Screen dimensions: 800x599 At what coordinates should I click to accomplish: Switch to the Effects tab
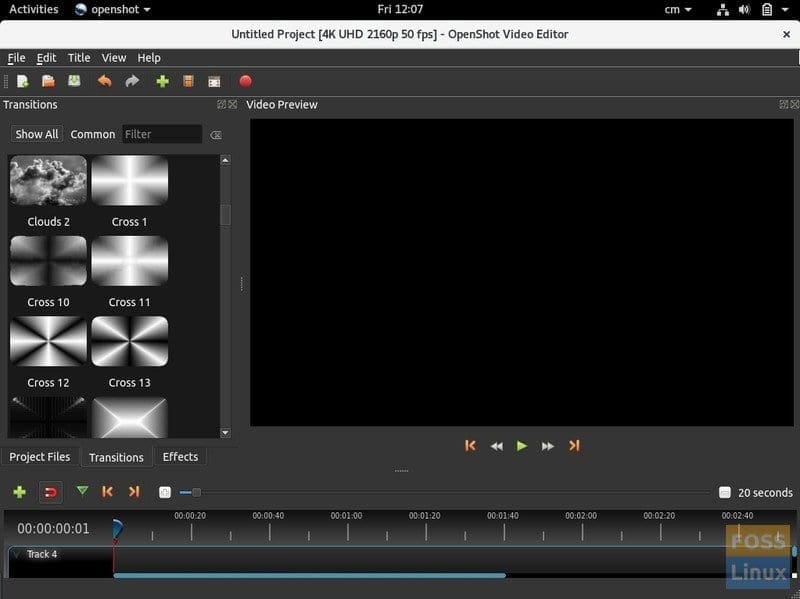(x=180, y=457)
